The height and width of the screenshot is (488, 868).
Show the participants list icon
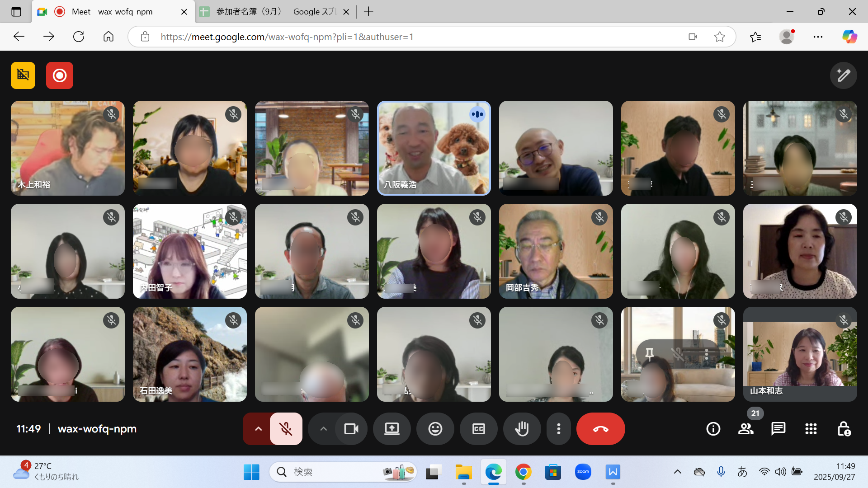745,429
